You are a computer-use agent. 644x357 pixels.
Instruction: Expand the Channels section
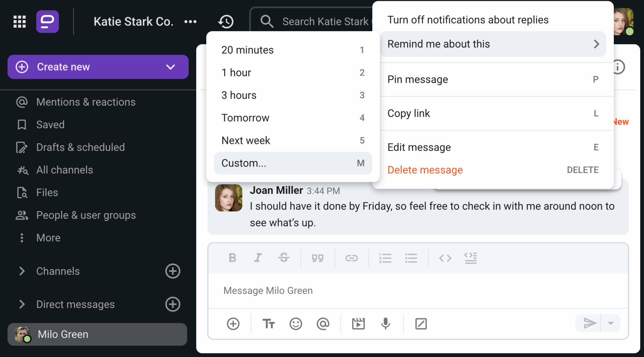[22, 271]
